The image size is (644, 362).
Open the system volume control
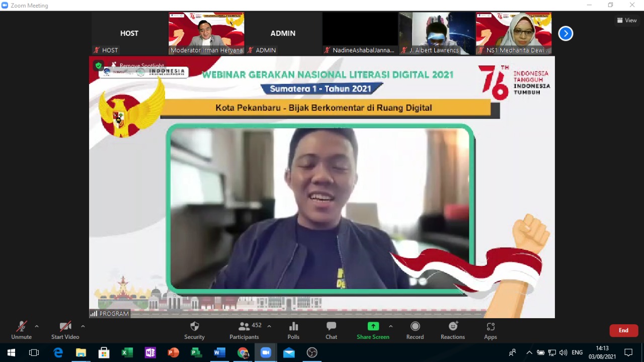click(x=562, y=352)
